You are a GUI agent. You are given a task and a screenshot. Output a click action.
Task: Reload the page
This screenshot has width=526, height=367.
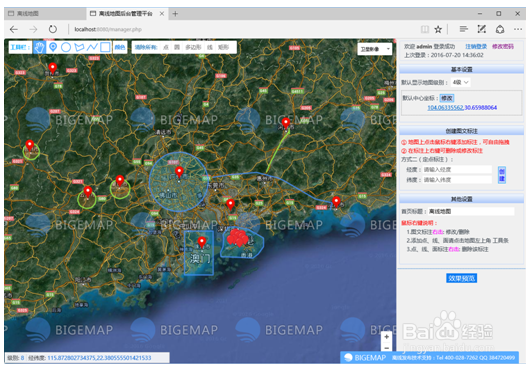pos(53,29)
